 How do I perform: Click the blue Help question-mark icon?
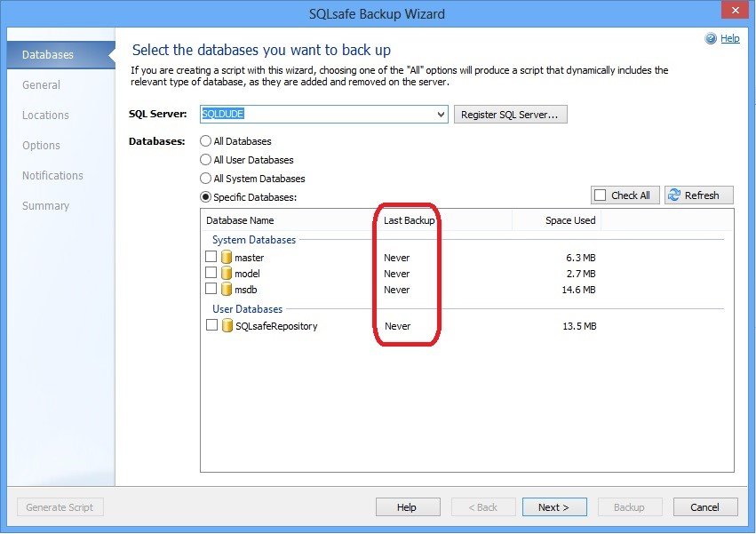point(711,38)
